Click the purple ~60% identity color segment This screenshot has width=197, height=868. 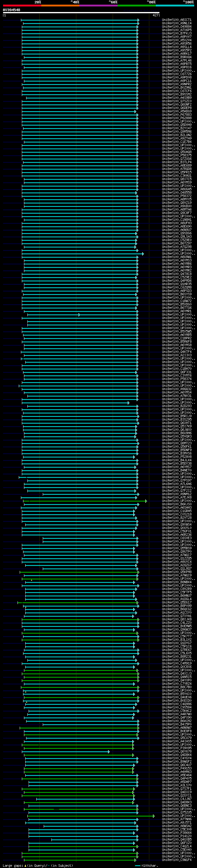click(99, 6)
